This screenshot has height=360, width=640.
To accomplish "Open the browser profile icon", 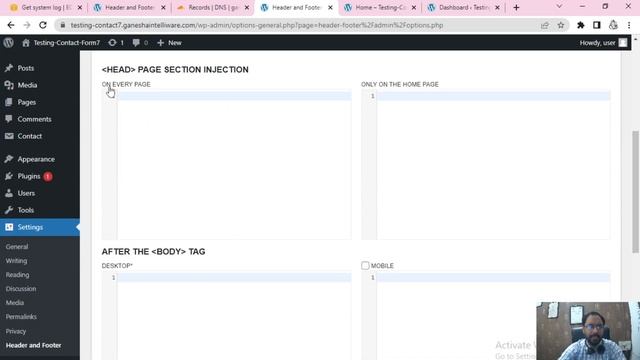I will pos(613,25).
